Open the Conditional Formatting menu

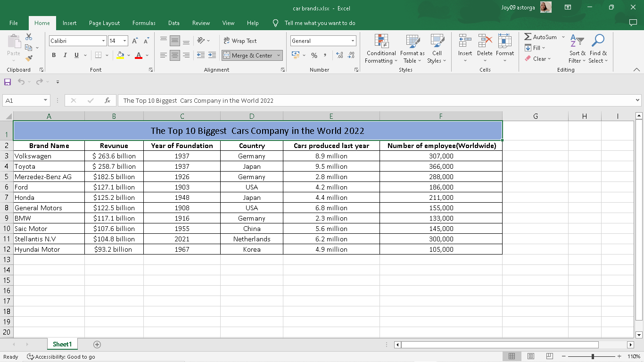[x=381, y=49]
